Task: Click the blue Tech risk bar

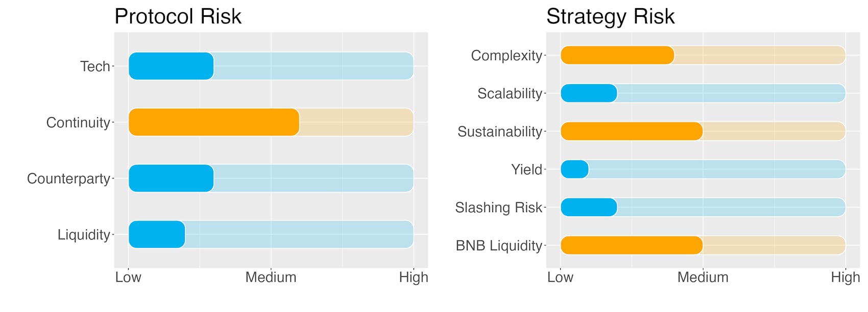Action: point(171,66)
